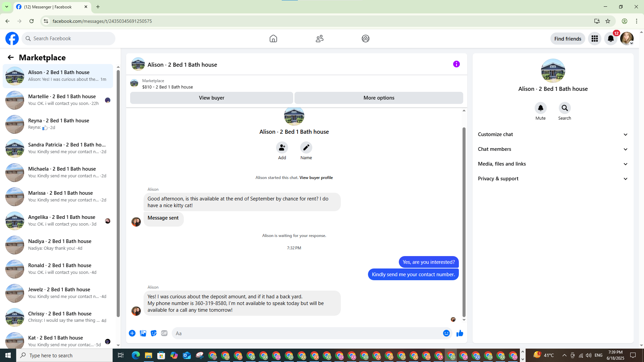Open the View buyer profile link
The height and width of the screenshot is (362, 644).
(x=316, y=178)
